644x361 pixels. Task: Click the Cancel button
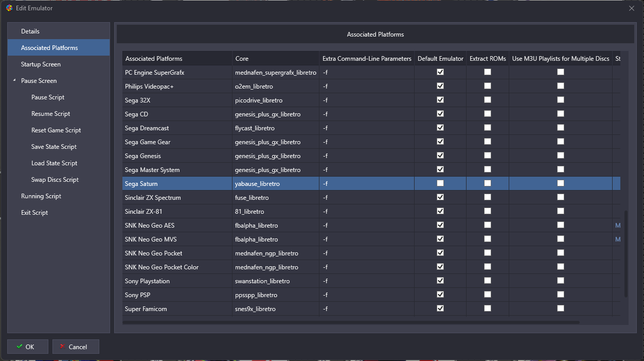(x=76, y=347)
